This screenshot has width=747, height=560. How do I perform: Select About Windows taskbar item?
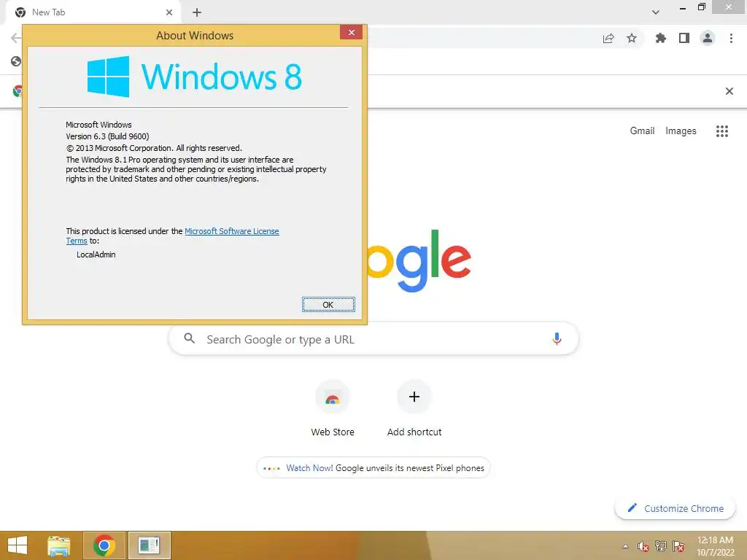click(x=149, y=545)
